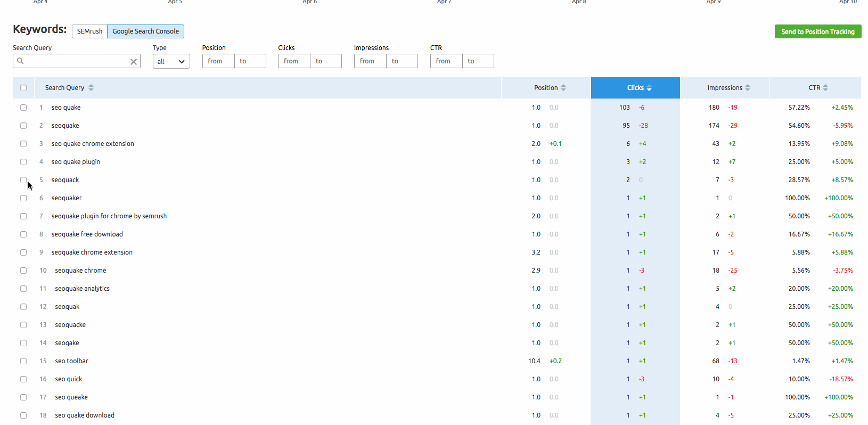
Task: Click the 'seoquake chrome extension' query text
Action: point(92,252)
